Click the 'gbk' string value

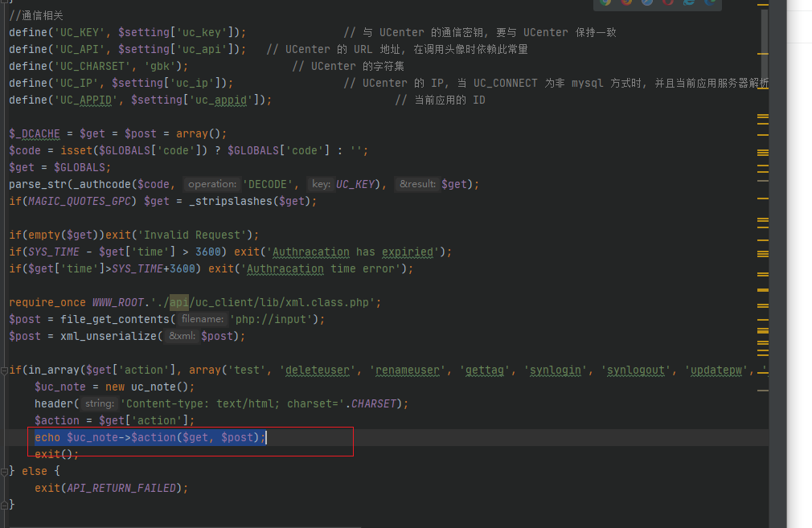(159, 66)
